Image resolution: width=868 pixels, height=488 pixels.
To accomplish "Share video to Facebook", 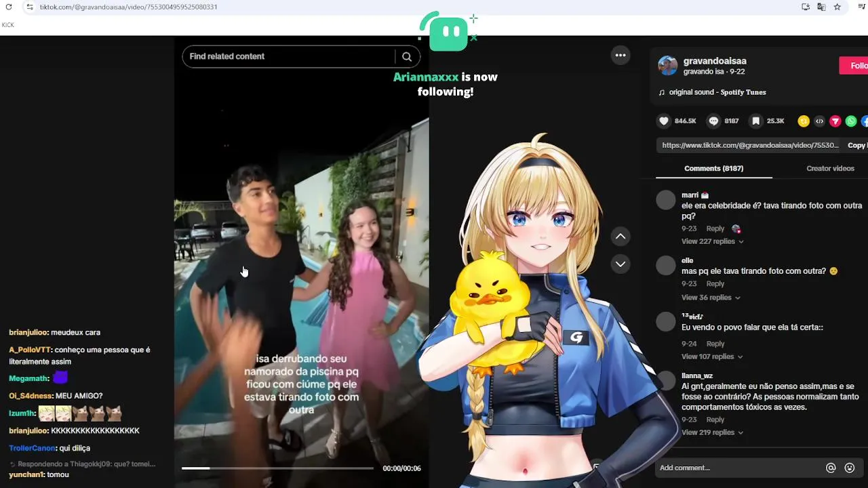I will click(x=865, y=121).
